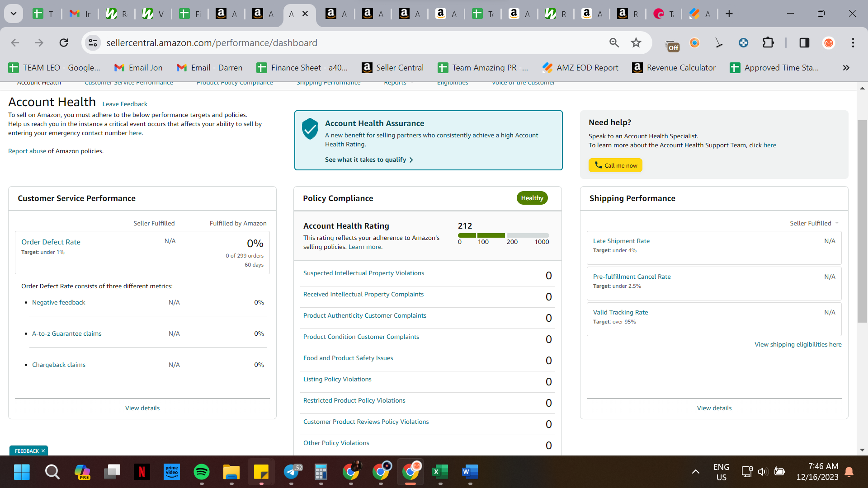Go back to the previous page
Screen dimensions: 868x488
(x=15, y=43)
